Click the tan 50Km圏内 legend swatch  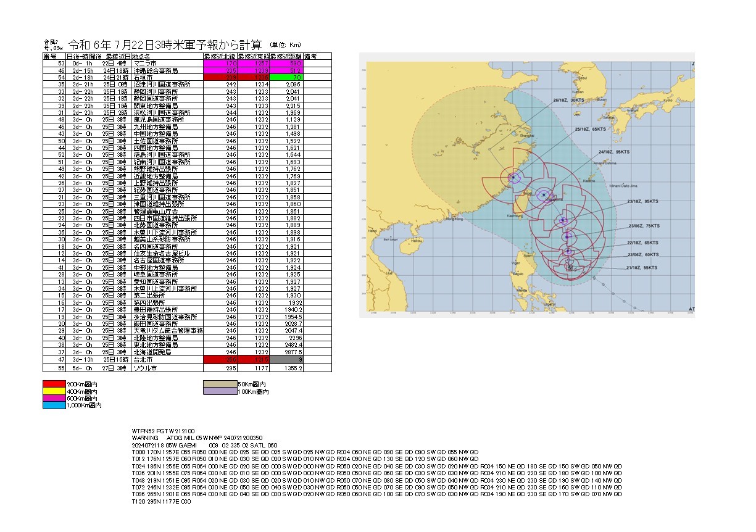pyautogui.click(x=220, y=384)
